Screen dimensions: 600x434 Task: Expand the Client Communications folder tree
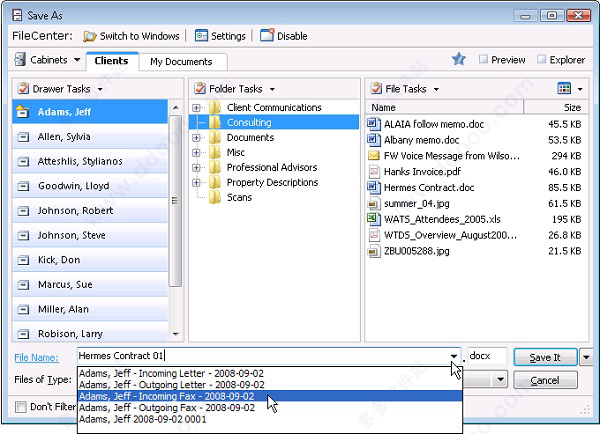click(196, 108)
